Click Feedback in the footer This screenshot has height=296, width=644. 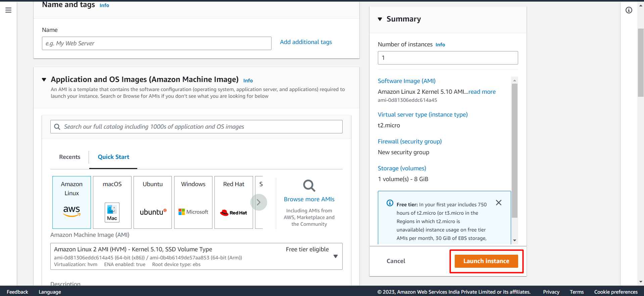pyautogui.click(x=17, y=292)
